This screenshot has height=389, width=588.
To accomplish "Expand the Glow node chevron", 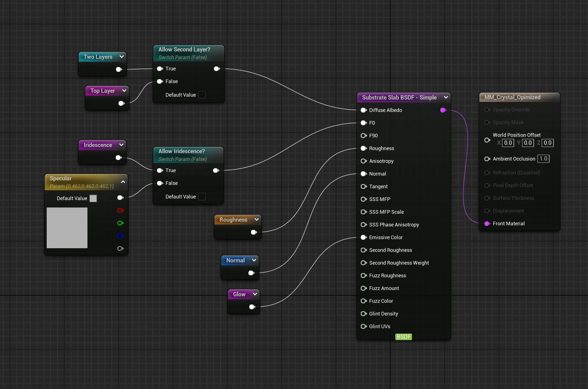I will pos(255,294).
